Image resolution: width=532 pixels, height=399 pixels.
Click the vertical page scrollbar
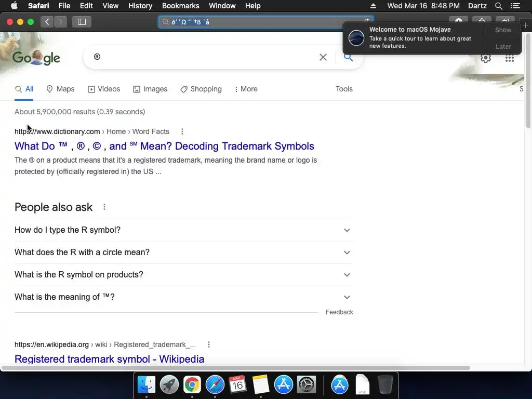pos(528,79)
